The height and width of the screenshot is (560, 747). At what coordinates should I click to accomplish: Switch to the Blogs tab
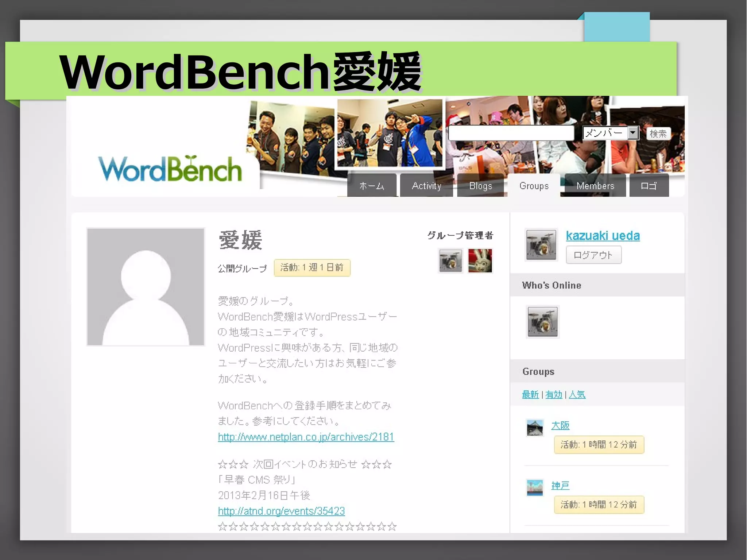coord(480,186)
